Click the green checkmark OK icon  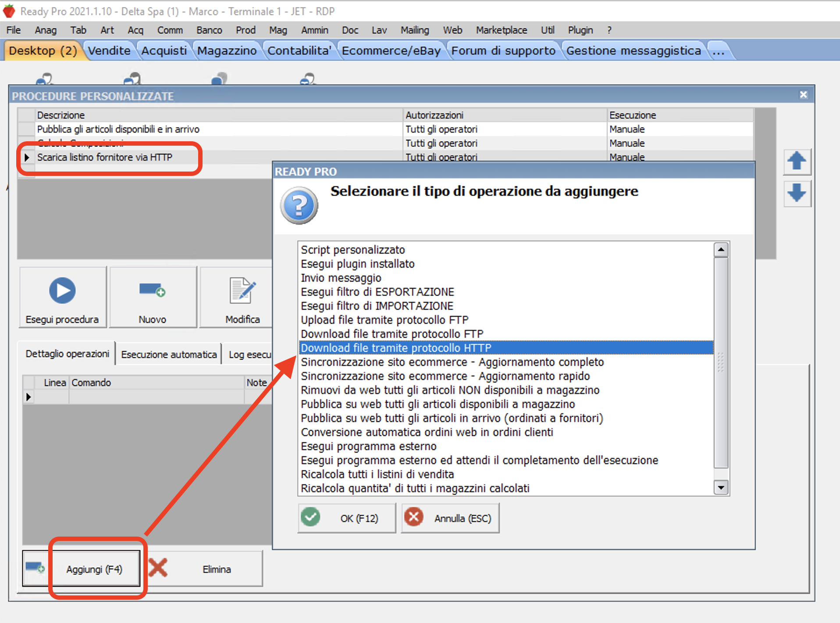pos(311,517)
